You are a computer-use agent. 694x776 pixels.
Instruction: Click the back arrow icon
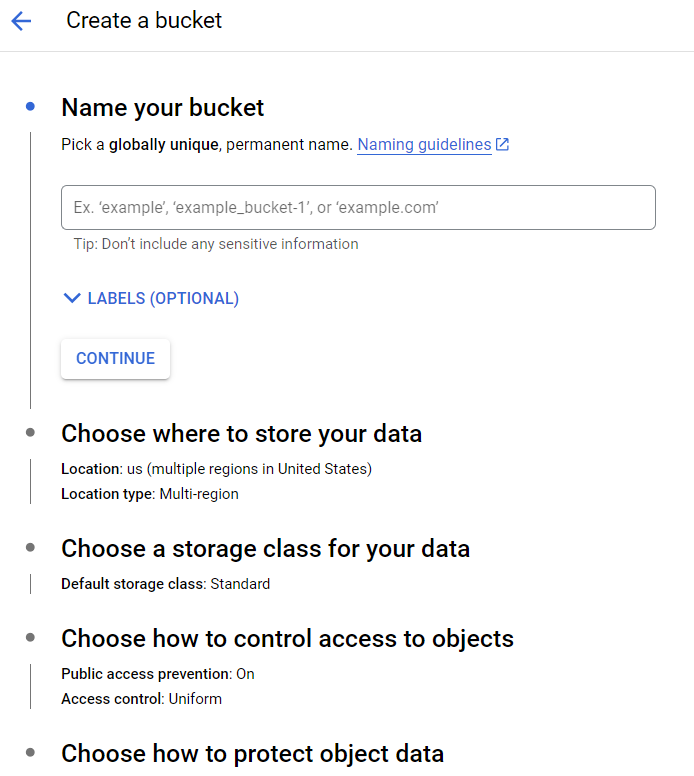[x=21, y=21]
